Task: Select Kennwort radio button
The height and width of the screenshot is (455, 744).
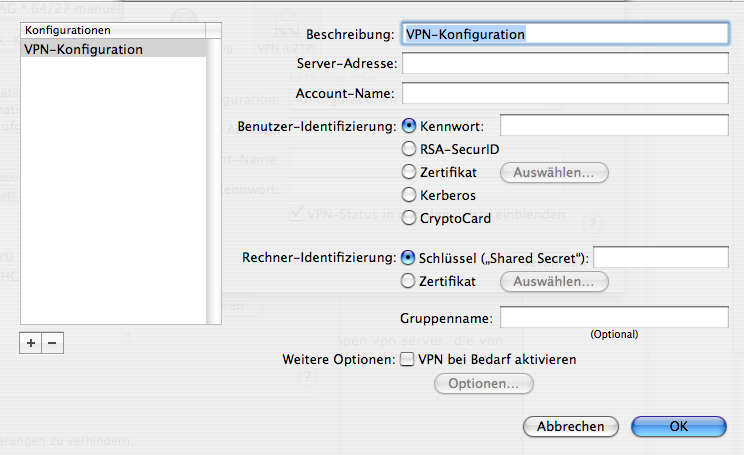Action: (x=409, y=126)
